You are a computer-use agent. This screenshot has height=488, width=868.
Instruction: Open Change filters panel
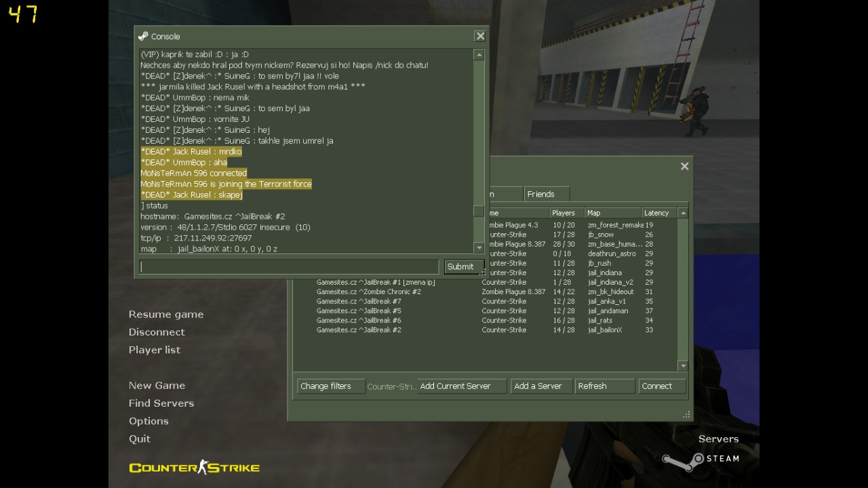(331, 386)
